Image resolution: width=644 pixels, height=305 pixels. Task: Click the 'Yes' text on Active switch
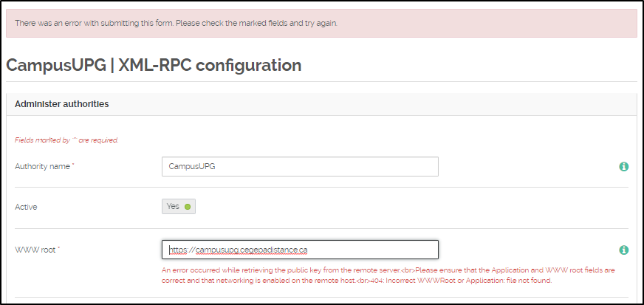tap(173, 206)
